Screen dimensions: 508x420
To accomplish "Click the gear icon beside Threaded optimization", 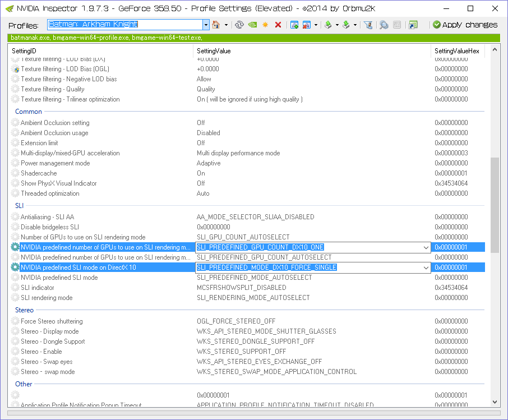I will click(15, 193).
